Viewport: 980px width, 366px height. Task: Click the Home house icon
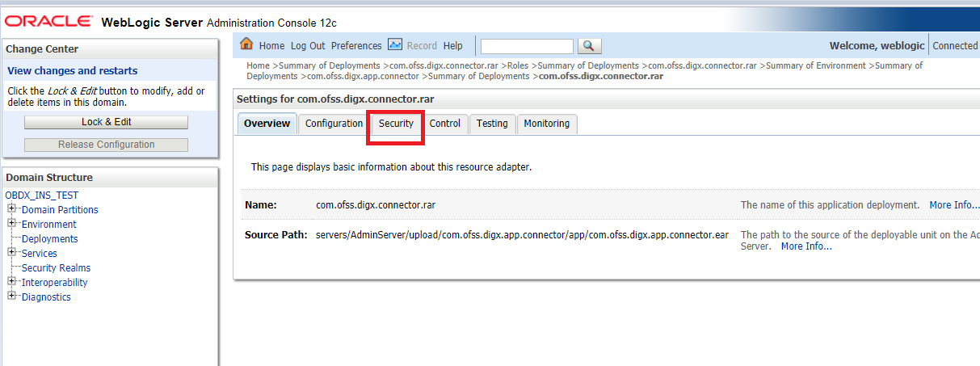(x=246, y=44)
